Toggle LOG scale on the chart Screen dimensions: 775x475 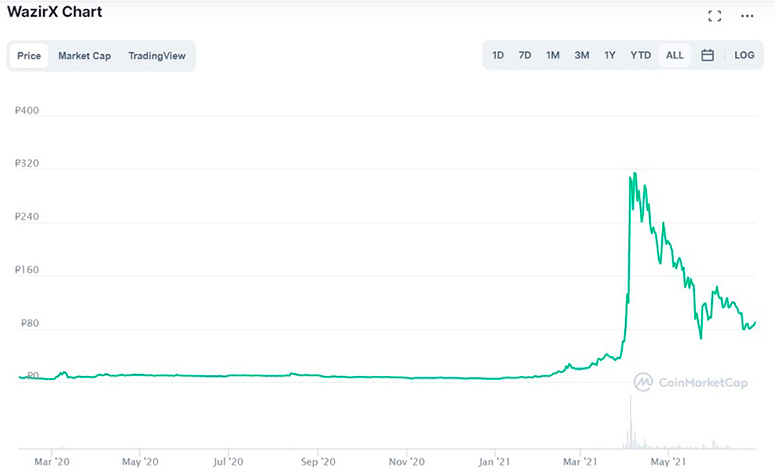pyautogui.click(x=744, y=56)
